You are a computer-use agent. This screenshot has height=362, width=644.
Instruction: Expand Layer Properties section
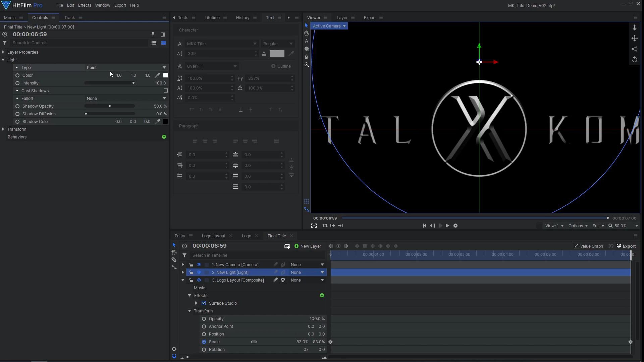pos(3,52)
